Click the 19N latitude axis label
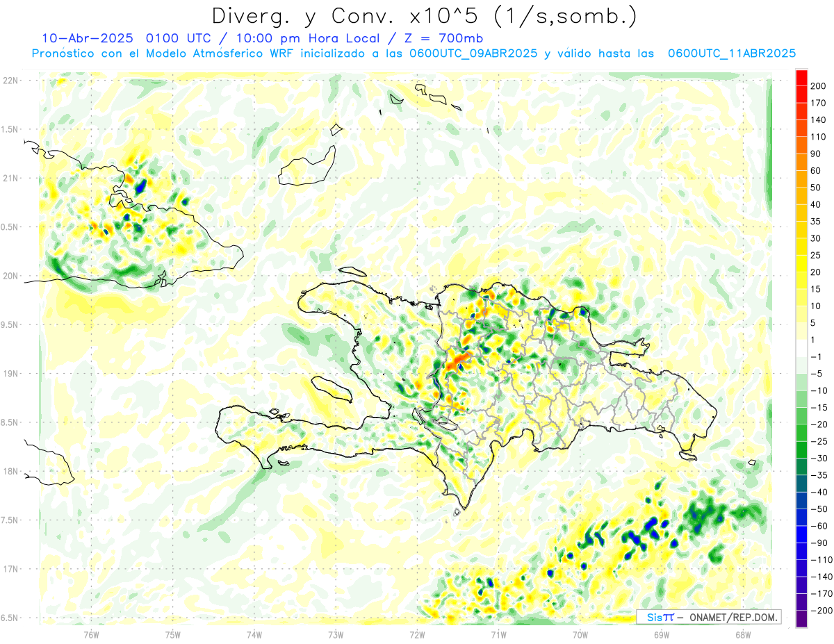 [10, 374]
